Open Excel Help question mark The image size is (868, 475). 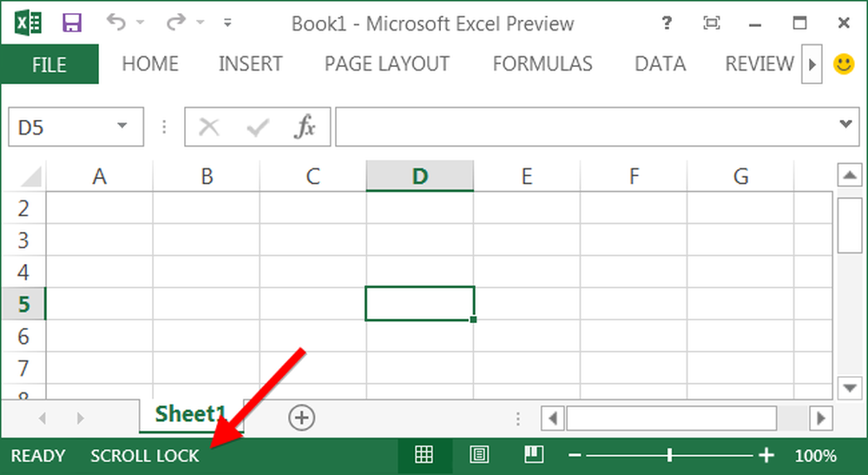(x=667, y=23)
